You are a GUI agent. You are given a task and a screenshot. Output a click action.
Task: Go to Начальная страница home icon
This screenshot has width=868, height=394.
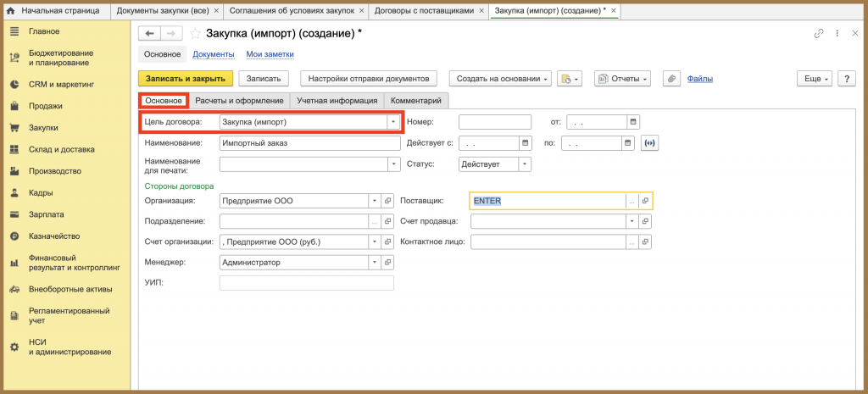pos(10,11)
